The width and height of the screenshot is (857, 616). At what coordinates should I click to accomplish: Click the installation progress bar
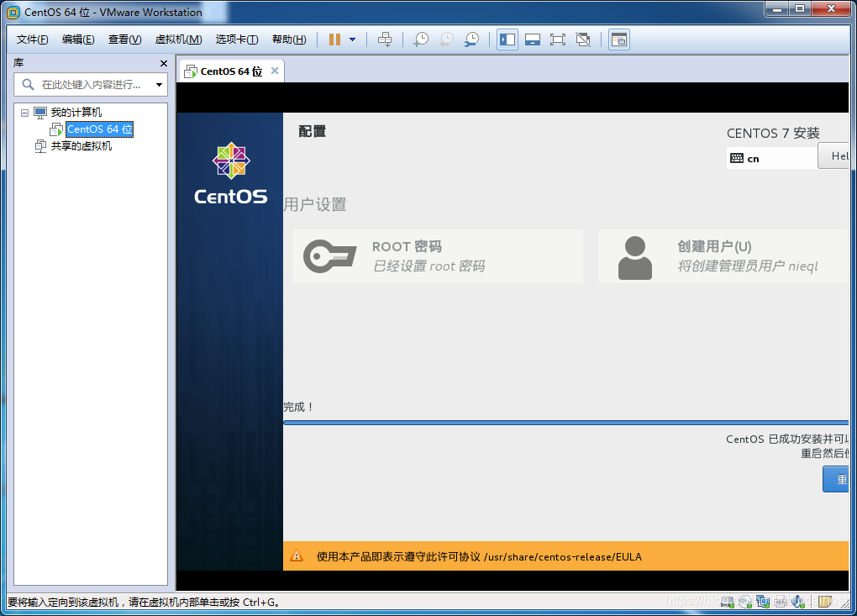(565, 423)
